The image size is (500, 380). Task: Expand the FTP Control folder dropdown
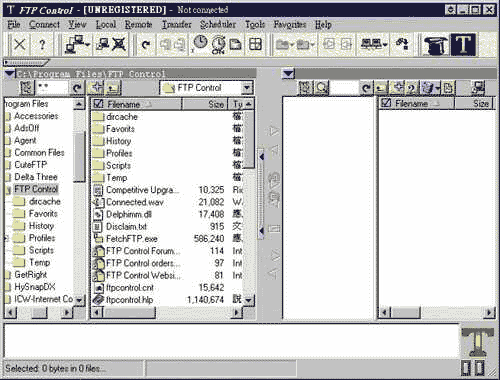tap(247, 88)
